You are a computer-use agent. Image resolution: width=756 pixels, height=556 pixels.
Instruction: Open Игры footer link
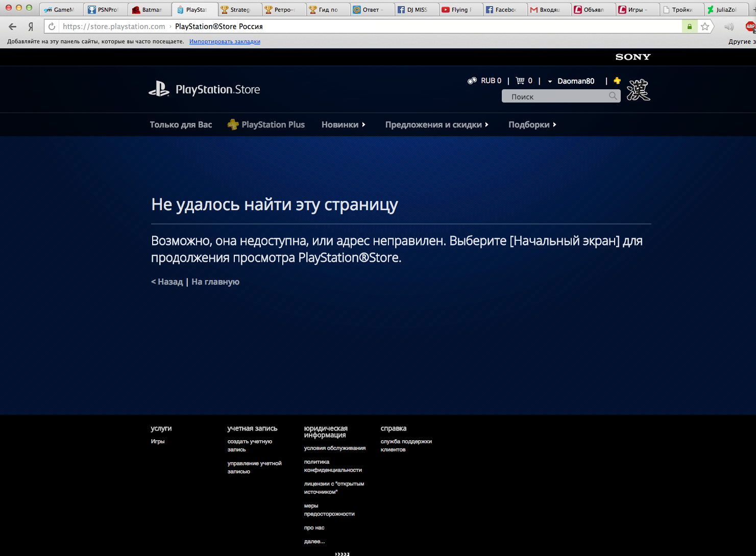pyautogui.click(x=158, y=441)
